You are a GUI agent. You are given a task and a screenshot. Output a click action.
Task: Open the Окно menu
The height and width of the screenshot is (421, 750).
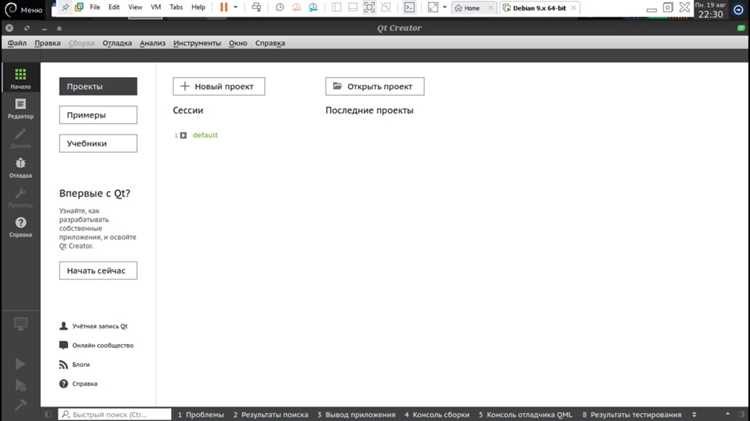[238, 43]
